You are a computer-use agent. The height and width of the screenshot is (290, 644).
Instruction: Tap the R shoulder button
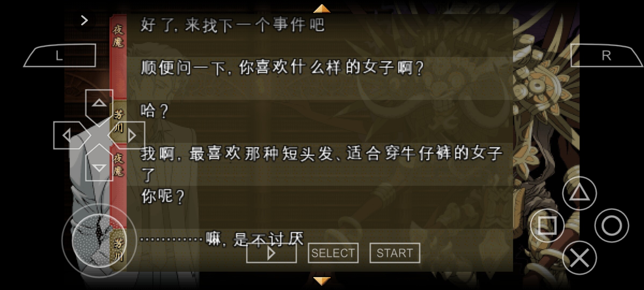607,55
